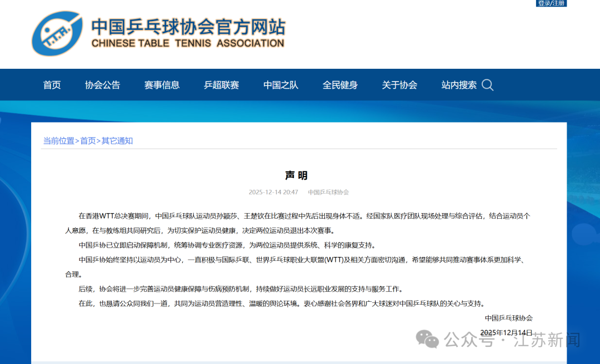The image size is (600, 364).
Task: Open the 注册 link at top right
Action: (558, 3)
